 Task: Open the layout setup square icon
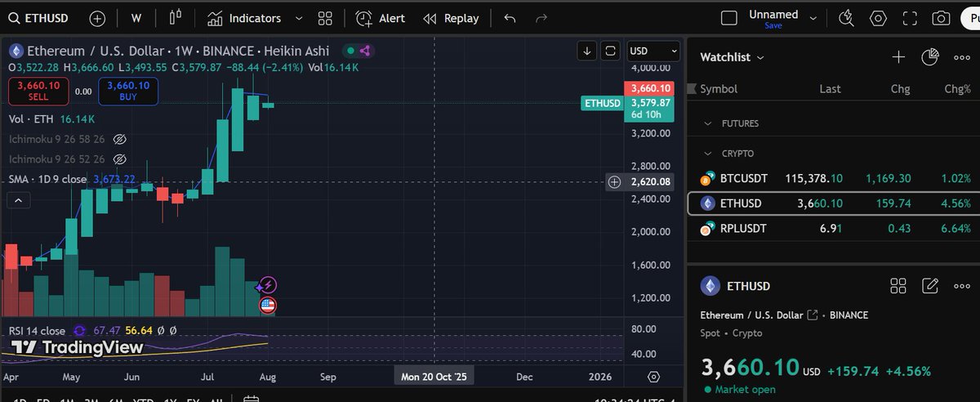pos(729,18)
